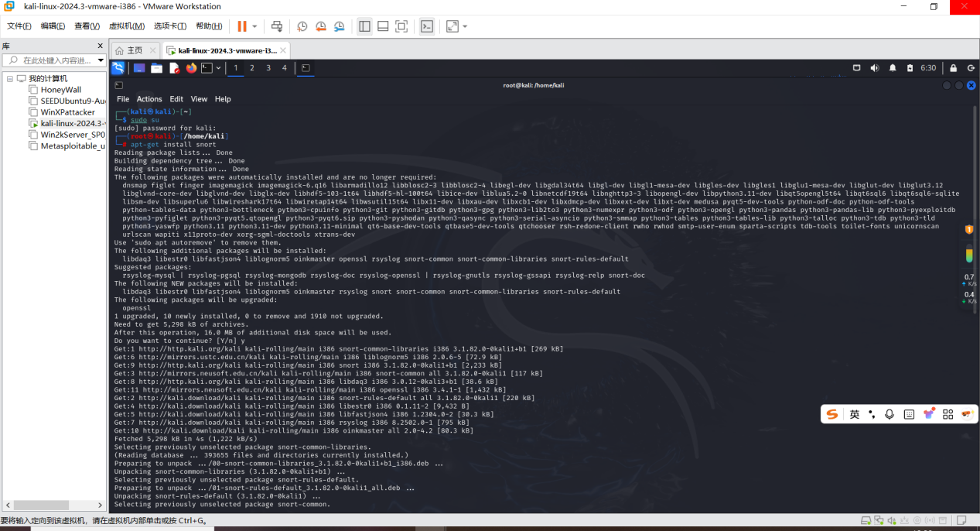Toggle the console view icon in VMware toolbar
The width and height of the screenshot is (980, 531).
point(427,26)
